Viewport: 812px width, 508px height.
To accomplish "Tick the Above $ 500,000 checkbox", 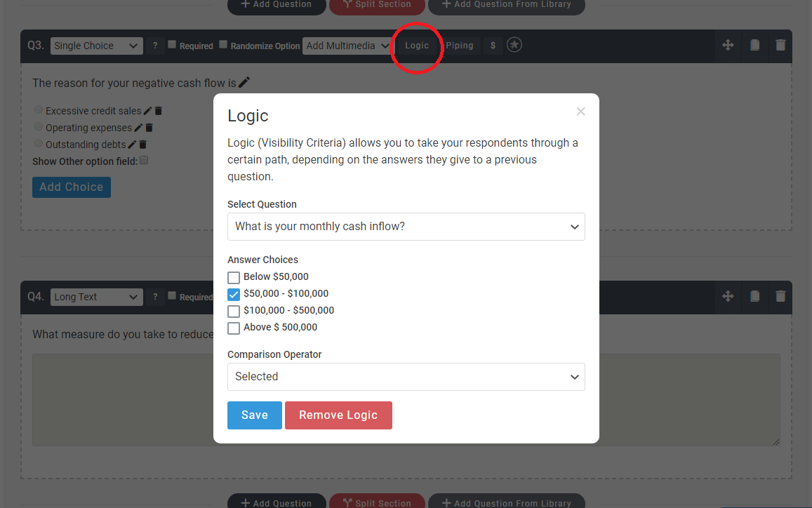I will point(234,328).
